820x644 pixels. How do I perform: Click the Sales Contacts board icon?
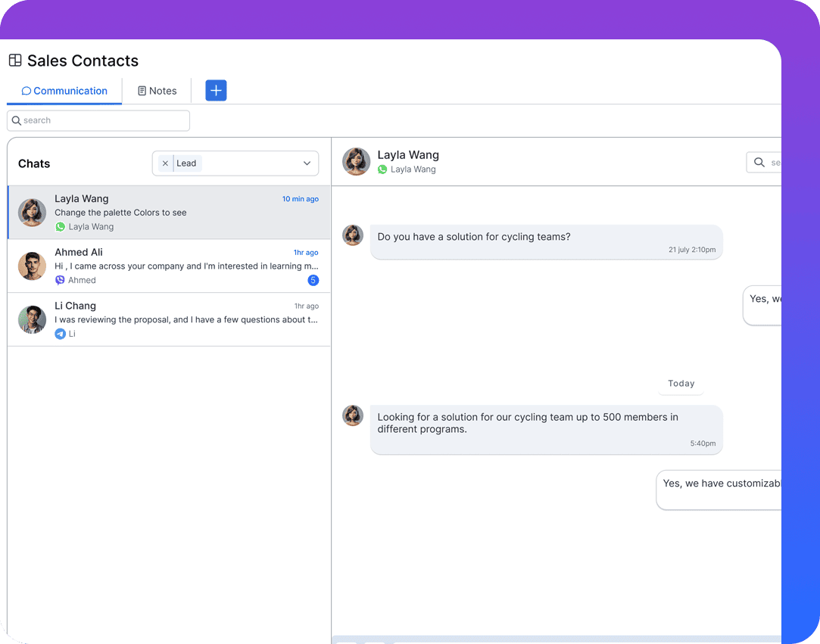pyautogui.click(x=15, y=61)
